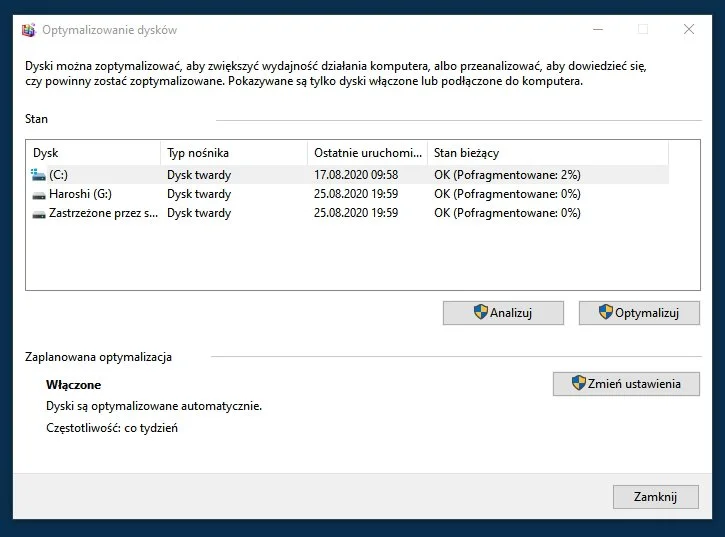Click the Częstotliwość: co tydzień text
The image size is (725, 537).
(x=112, y=428)
